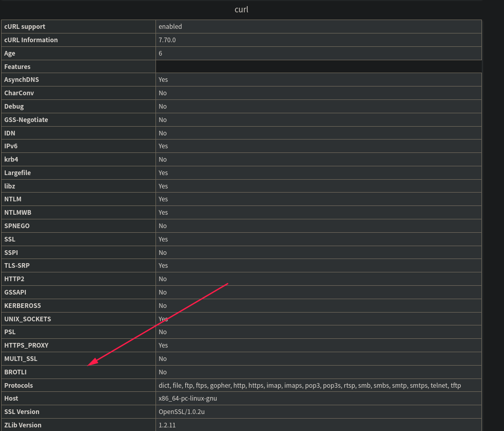Image resolution: width=504 pixels, height=431 pixels.
Task: Select the "No" value in the CharConv row
Action: click(x=163, y=93)
